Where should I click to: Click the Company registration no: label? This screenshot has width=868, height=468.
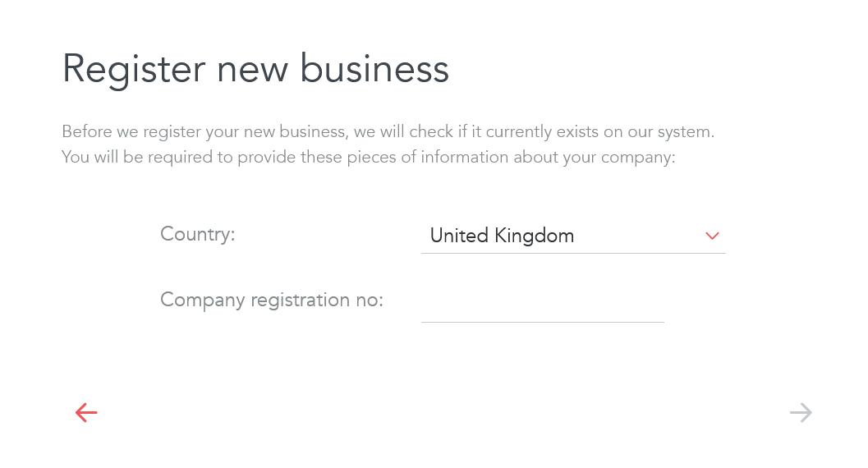click(272, 301)
